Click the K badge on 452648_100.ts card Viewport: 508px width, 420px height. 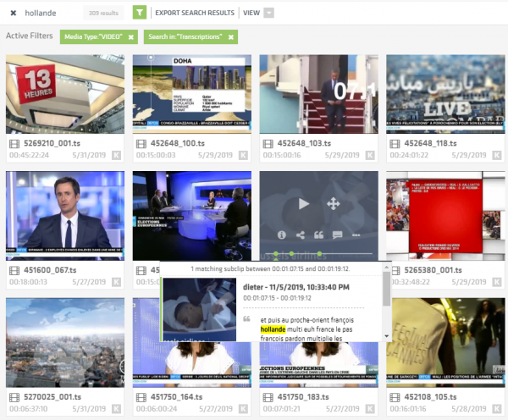click(243, 155)
